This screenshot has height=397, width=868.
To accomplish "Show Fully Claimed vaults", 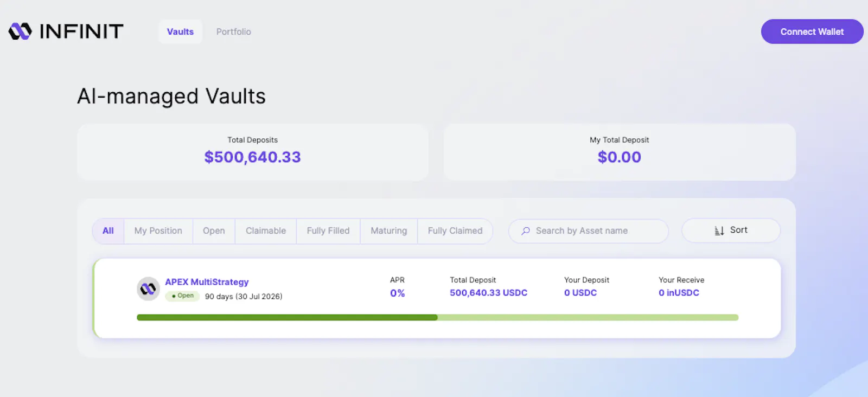I will (x=455, y=231).
